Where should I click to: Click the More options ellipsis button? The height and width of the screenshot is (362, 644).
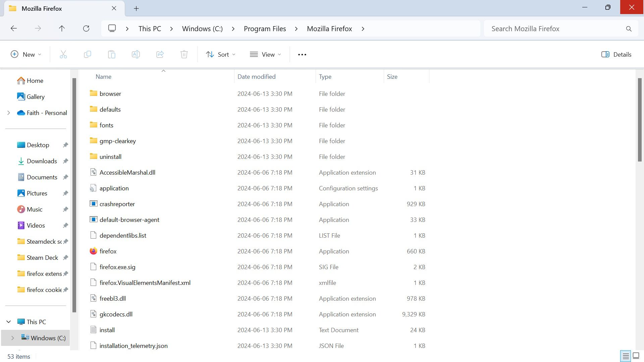[302, 54]
